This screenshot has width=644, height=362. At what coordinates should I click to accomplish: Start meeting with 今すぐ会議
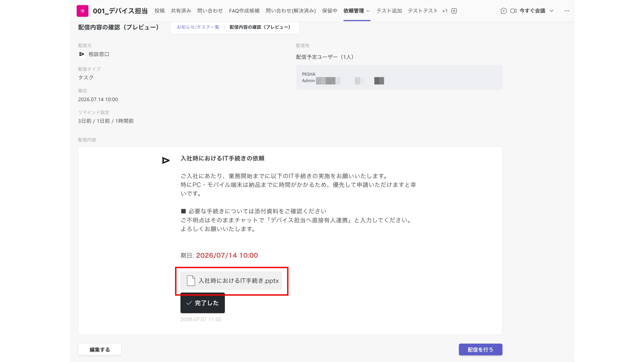532,11
